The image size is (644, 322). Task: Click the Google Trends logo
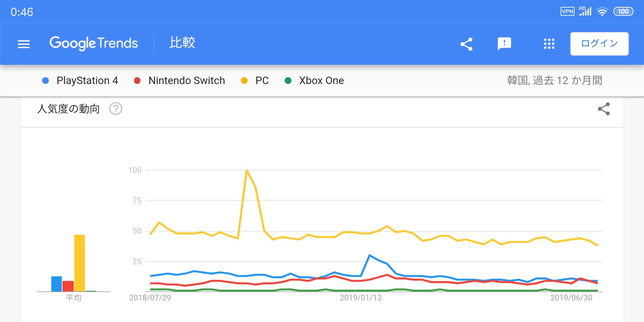94,44
